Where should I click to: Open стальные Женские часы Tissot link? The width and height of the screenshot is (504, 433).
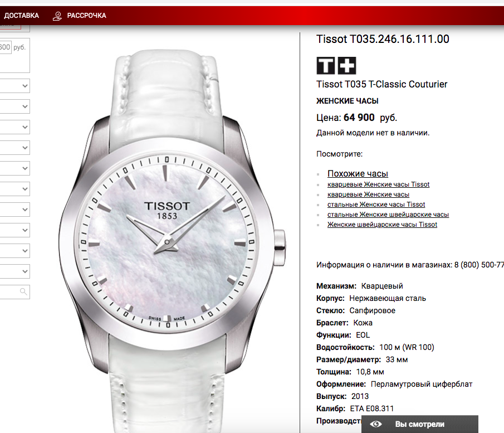pos(376,205)
